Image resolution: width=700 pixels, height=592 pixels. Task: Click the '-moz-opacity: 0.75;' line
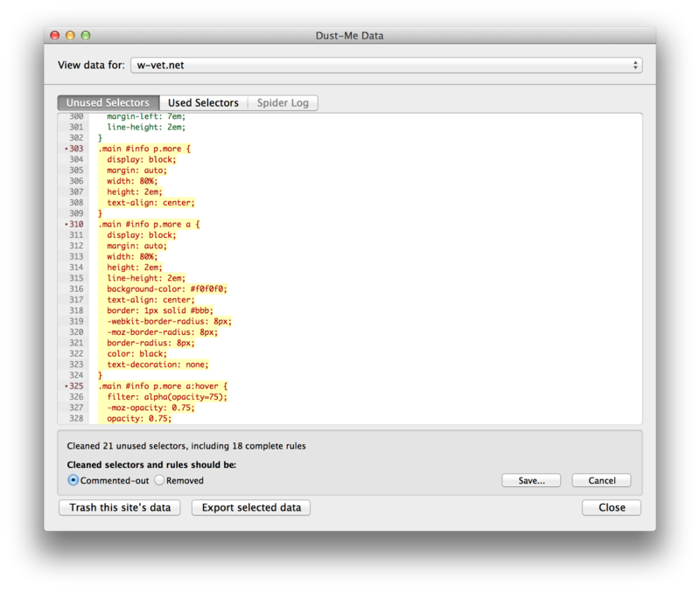click(150, 407)
